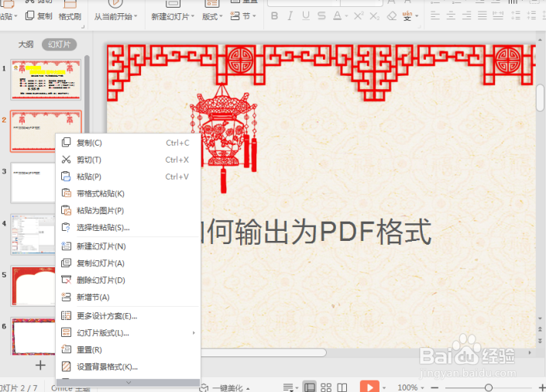
Task: Open slideshow play options dropdown arrow
Action: [x=384, y=387]
